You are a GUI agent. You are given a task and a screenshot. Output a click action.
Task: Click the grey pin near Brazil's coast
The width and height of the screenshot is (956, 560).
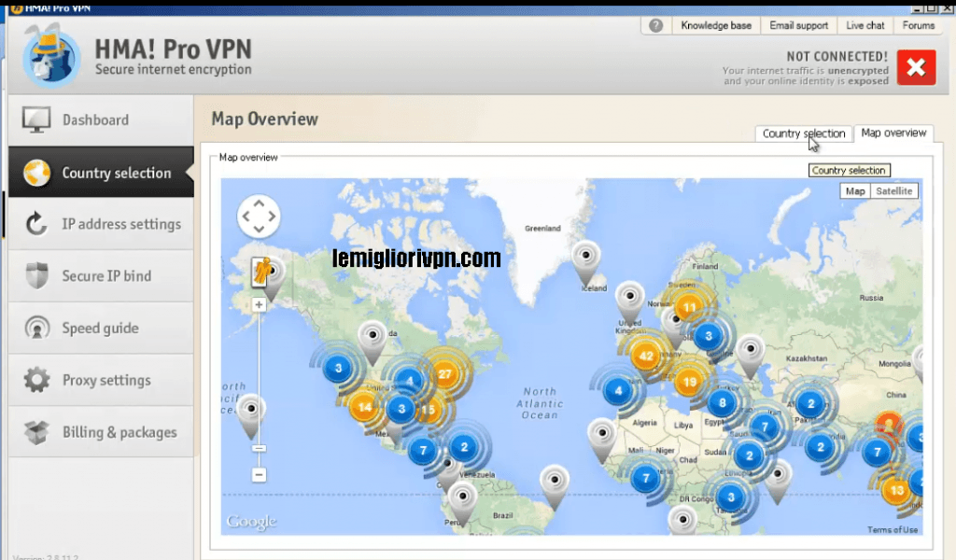click(555, 487)
